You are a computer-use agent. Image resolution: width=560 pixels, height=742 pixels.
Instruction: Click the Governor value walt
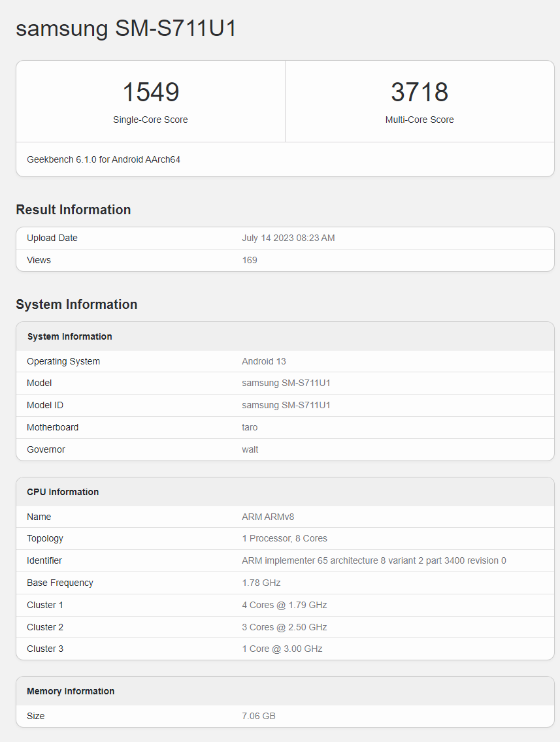point(250,449)
